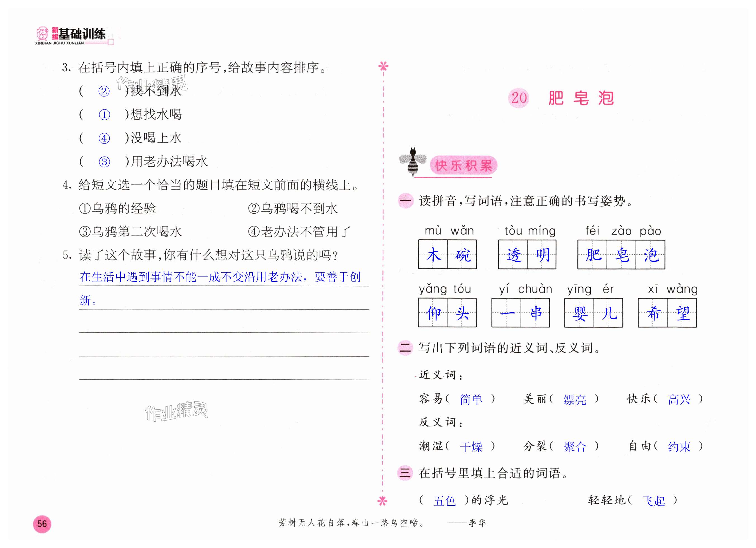This screenshot has height=548, width=756.
Task: Click the answer 飞起 after 轻轻地
Action: point(653,501)
